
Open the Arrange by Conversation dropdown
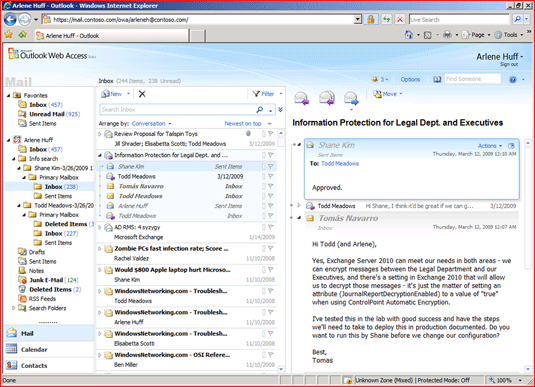coord(151,124)
